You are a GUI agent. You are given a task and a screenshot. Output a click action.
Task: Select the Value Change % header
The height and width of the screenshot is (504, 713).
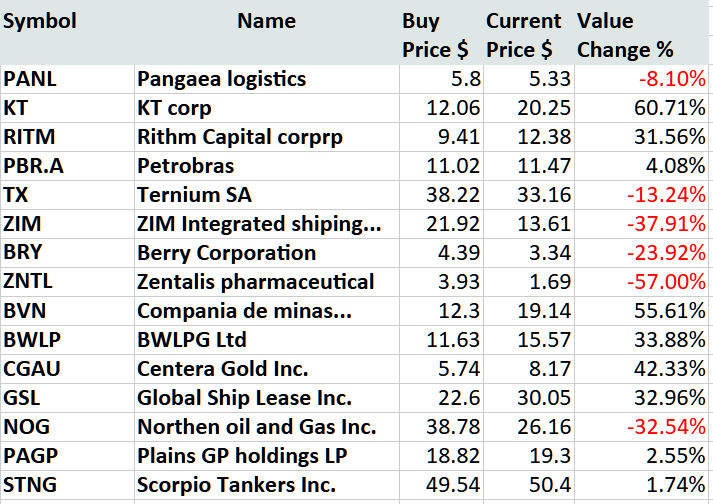tap(625, 35)
